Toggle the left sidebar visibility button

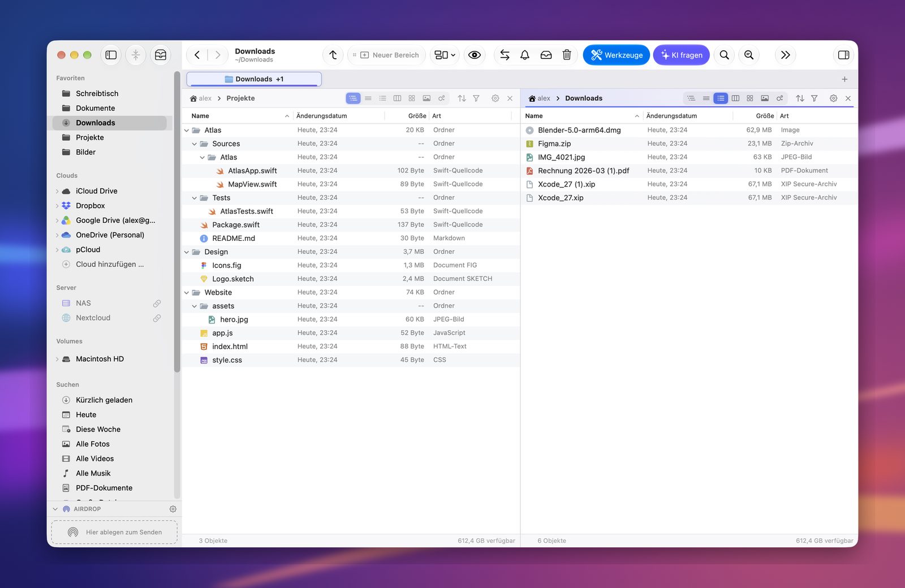(x=111, y=55)
